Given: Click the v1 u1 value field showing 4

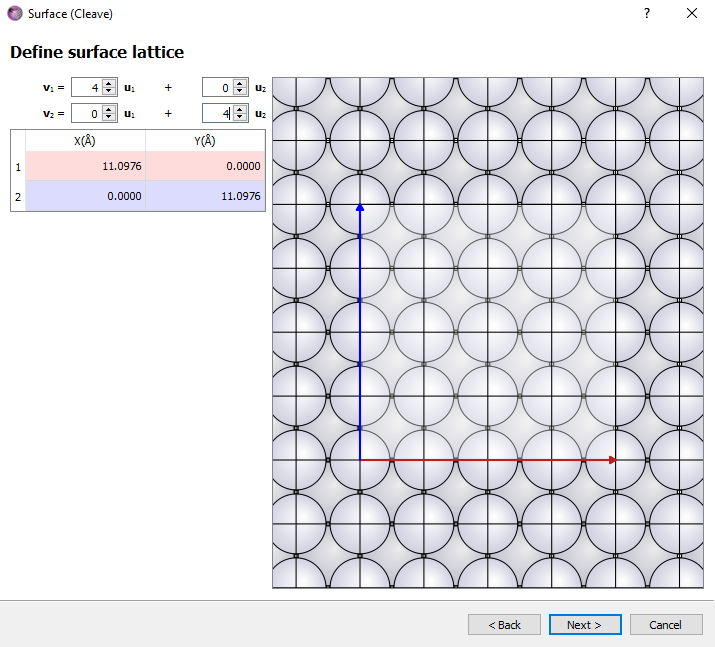Looking at the screenshot, I should (x=87, y=87).
